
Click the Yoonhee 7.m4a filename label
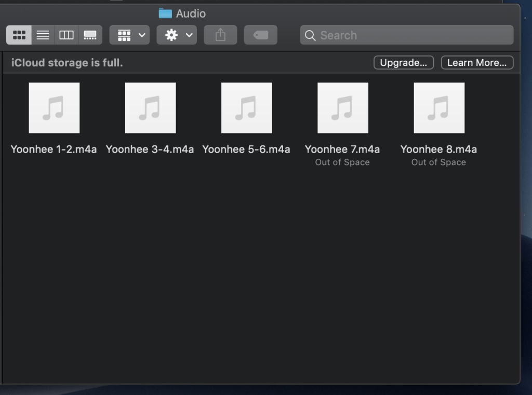click(342, 149)
